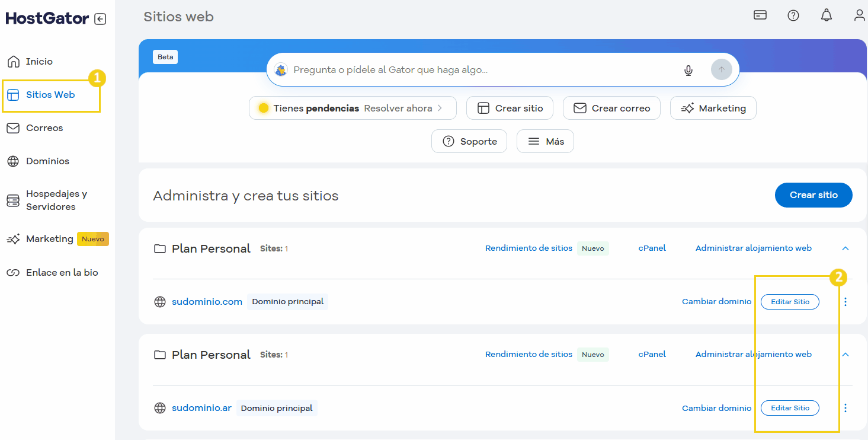This screenshot has width=868, height=440.
Task: Collapse the sidebar with the arrow icon
Action: [x=101, y=18]
